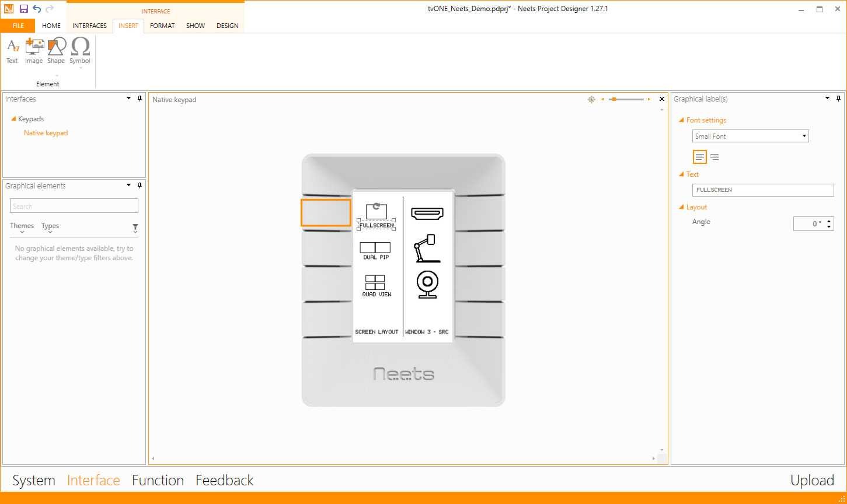Screen dimensions: 847x504
Task: Switch to right text alignment
Action: pos(714,157)
